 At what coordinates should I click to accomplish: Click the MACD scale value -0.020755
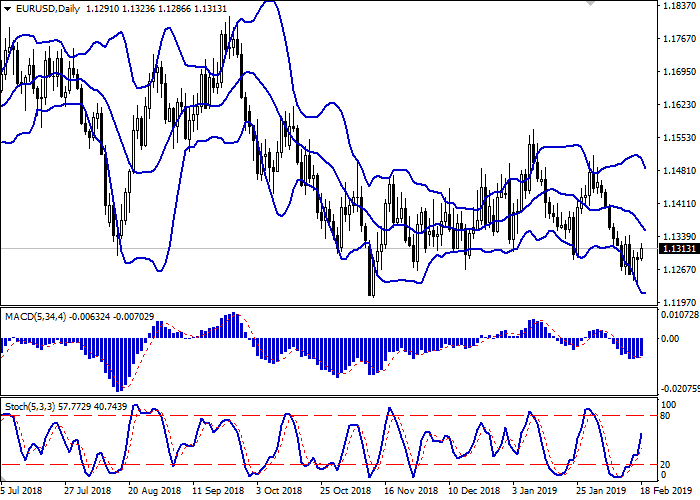tap(679, 387)
